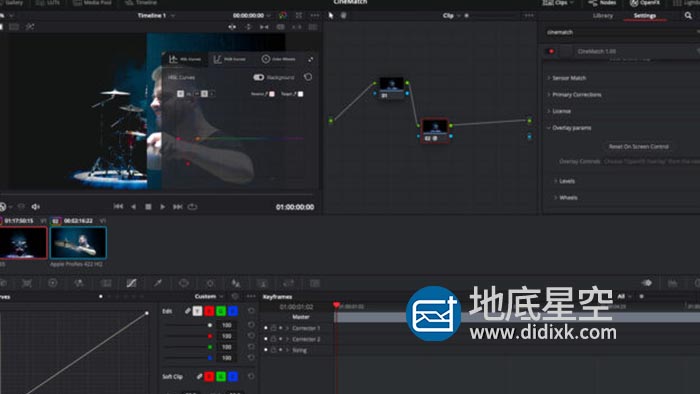Screen dimensions: 700x394
Task: Open the Tracker palette icon
Action: [210, 283]
